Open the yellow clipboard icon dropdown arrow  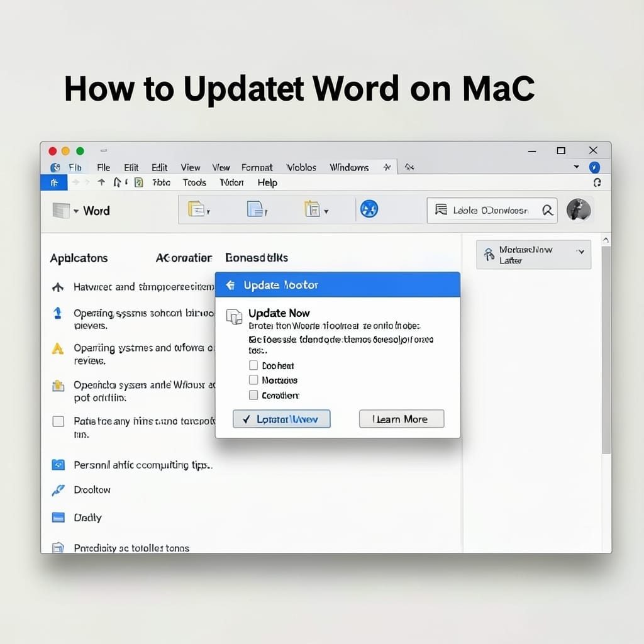click(x=209, y=212)
